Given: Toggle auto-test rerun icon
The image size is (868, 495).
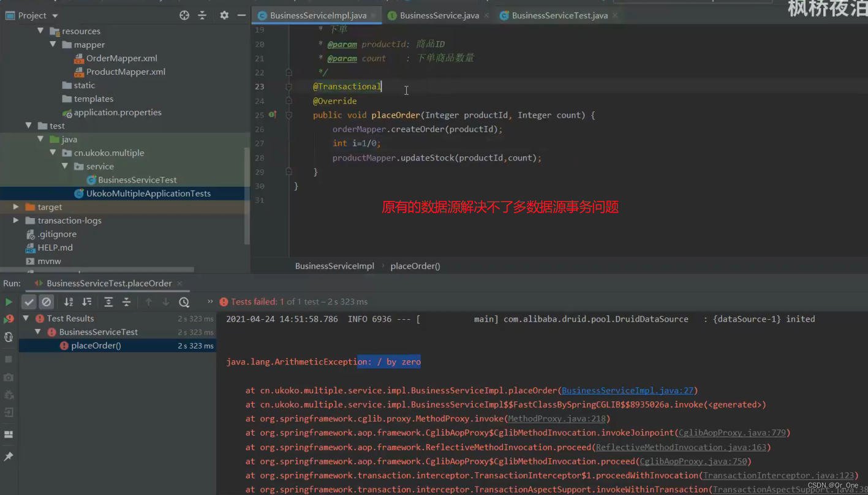Looking at the screenshot, I should (x=9, y=337).
